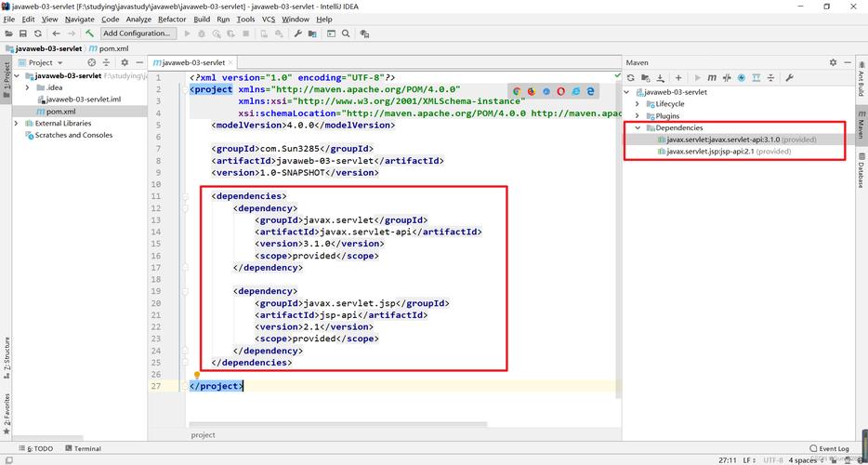This screenshot has width=868, height=465.
Task: Hide the Maven panel with minus icon
Action: pos(848,62)
